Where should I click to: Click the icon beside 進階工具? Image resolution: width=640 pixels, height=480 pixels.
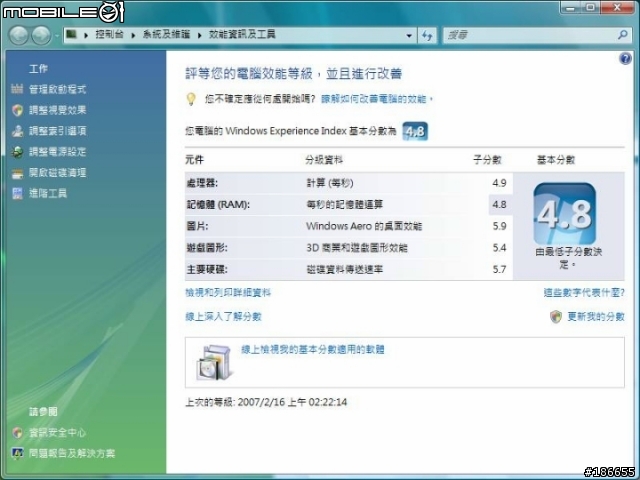17,193
